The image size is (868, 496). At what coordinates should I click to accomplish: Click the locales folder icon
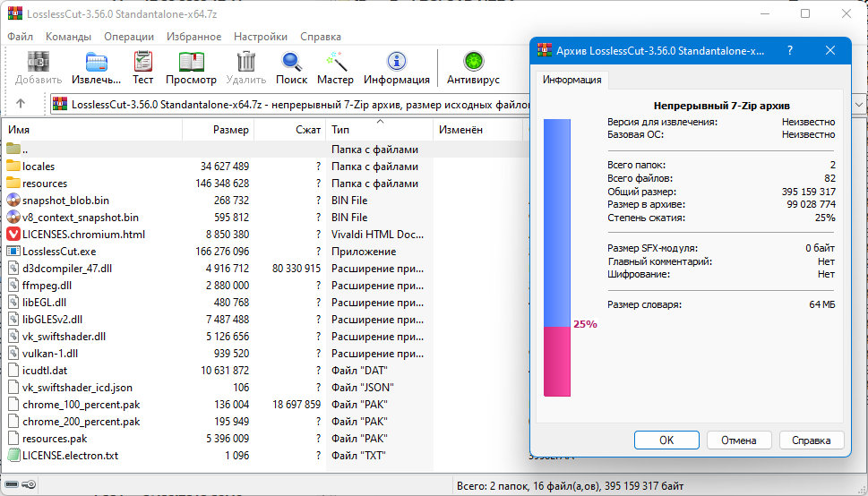pyautogui.click(x=13, y=166)
